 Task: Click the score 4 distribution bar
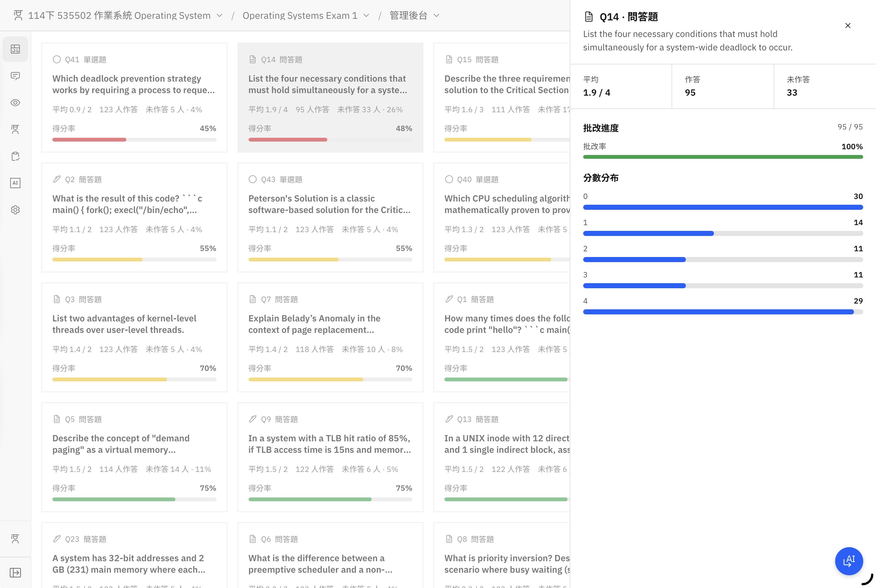(x=723, y=312)
